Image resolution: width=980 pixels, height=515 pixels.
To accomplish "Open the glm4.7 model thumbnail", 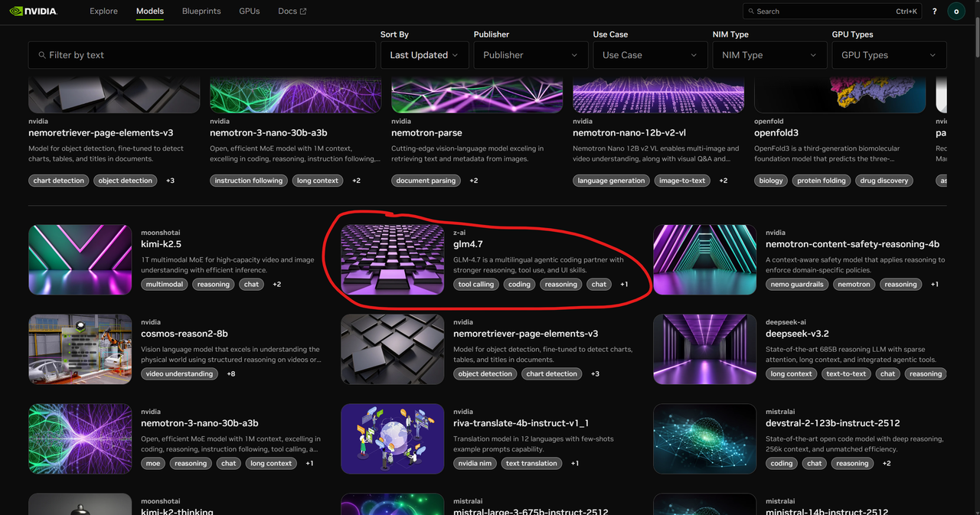I will point(392,259).
